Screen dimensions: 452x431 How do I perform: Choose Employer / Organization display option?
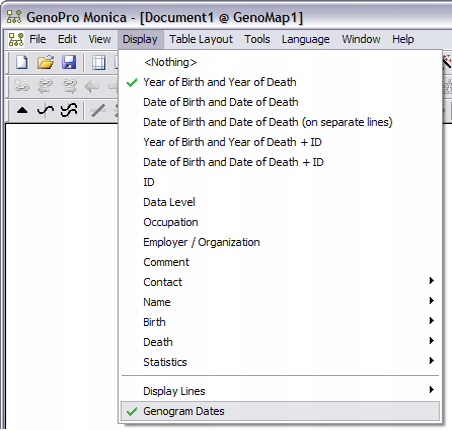tap(280, 242)
